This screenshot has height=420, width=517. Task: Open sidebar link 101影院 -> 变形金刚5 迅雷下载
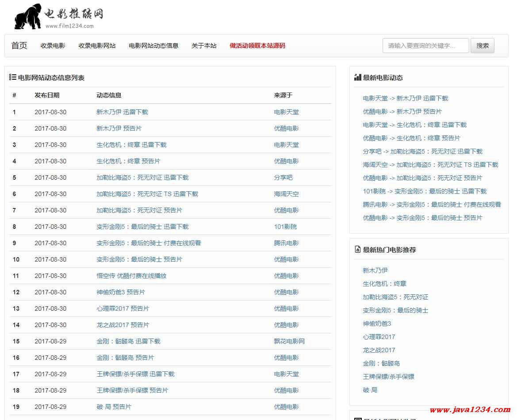tap(425, 191)
